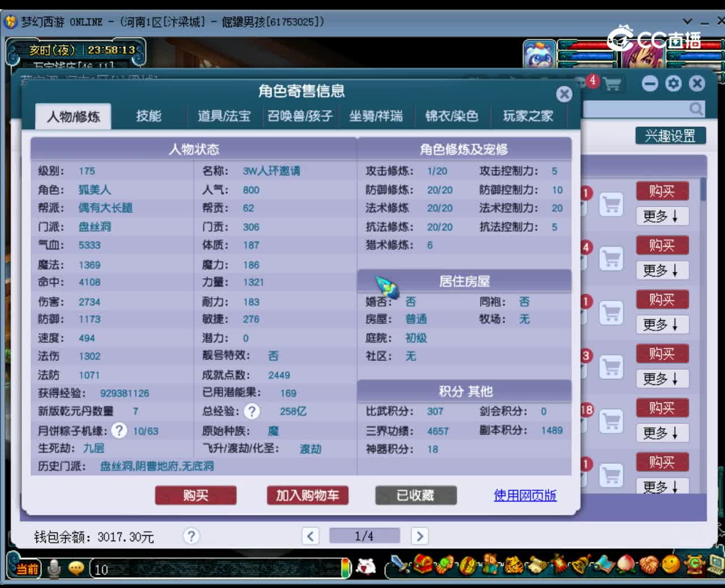Click the history sects text 盘丝洞,阴曹地府,无底洞

157,466
